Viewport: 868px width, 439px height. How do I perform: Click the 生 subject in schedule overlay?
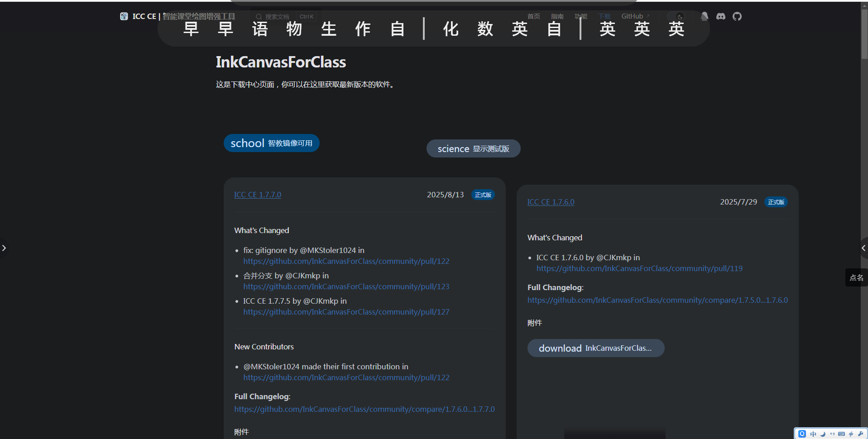[x=329, y=29]
